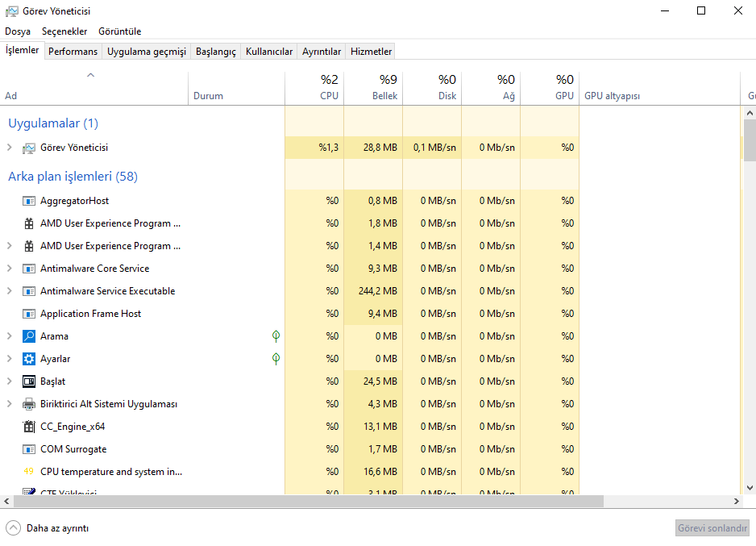
Task: Expand the Arama process row
Action: (9, 336)
